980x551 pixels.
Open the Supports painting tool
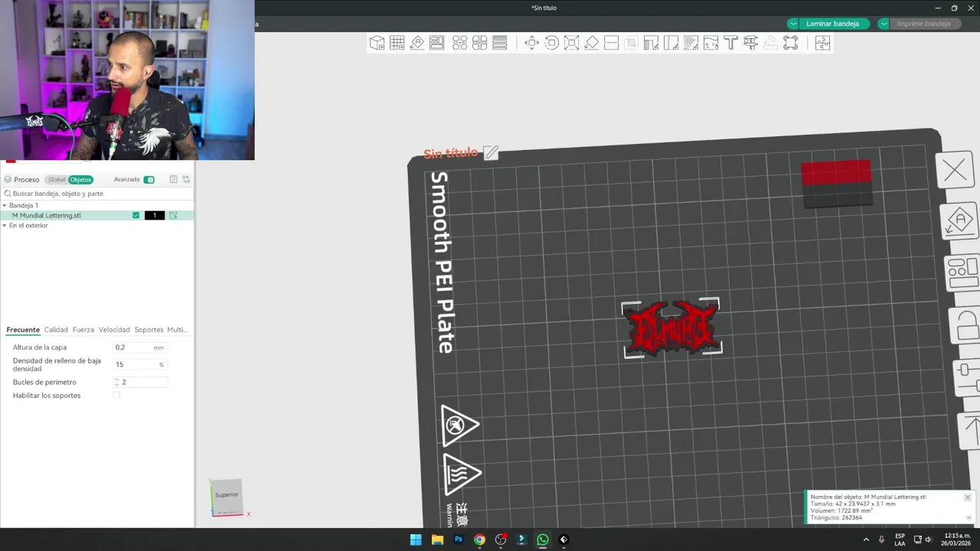pyautogui.click(x=652, y=43)
